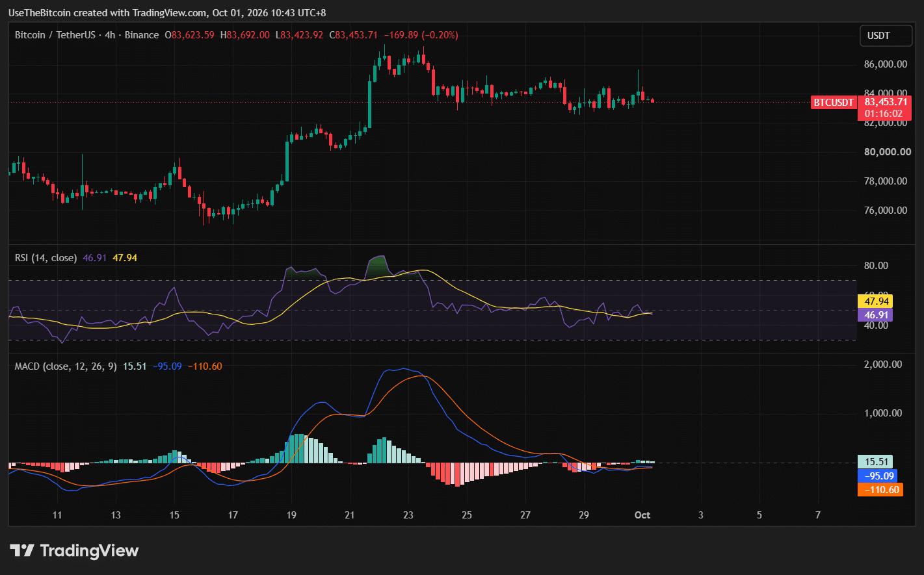The image size is (924, 575).
Task: Select the high value H83,692.00
Action: tap(244, 35)
